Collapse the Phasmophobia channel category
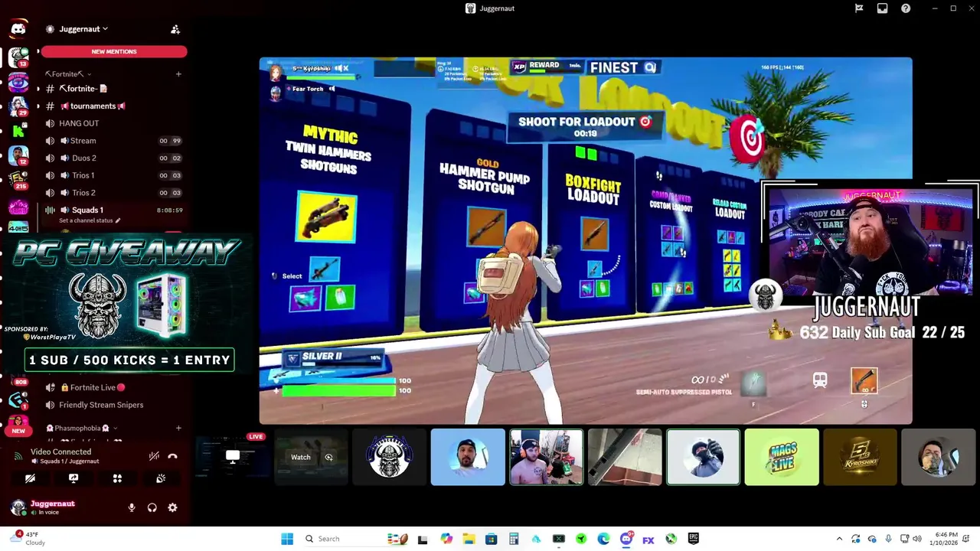Image resolution: width=980 pixels, height=551 pixels. tap(81, 428)
